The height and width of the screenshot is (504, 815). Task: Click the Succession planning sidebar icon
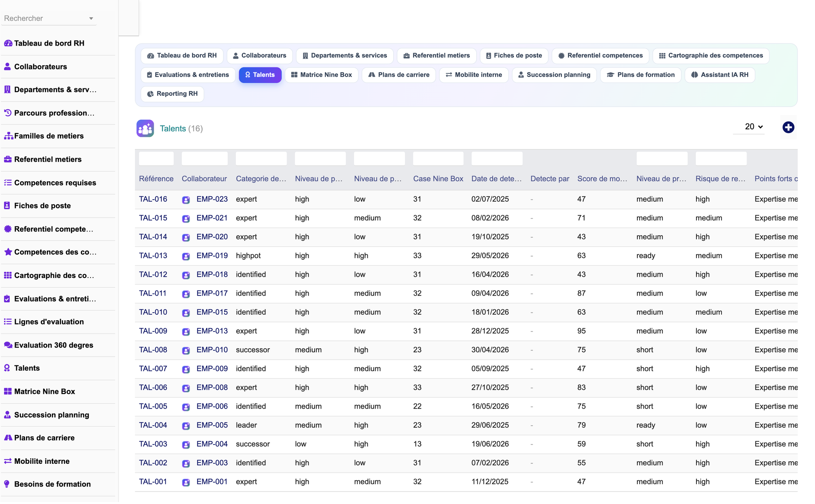tap(7, 415)
